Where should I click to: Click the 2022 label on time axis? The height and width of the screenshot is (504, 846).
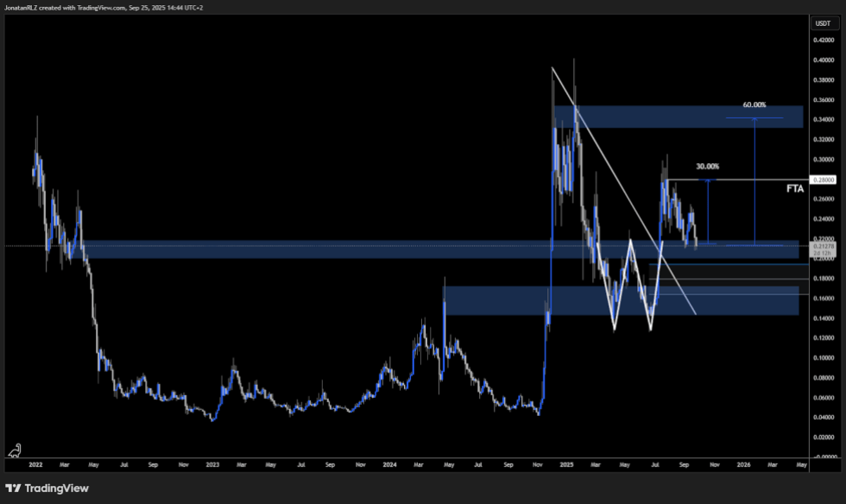tap(35, 463)
